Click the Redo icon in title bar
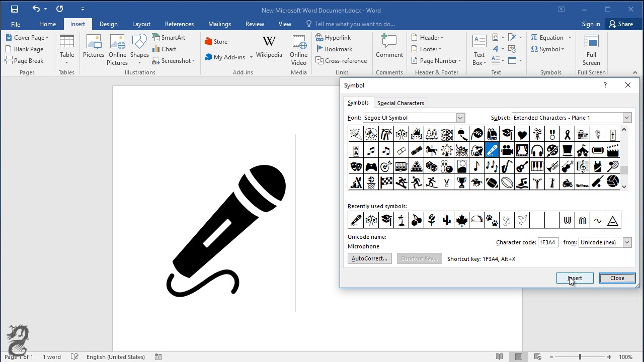Image resolution: width=644 pixels, height=362 pixels. 60,9
